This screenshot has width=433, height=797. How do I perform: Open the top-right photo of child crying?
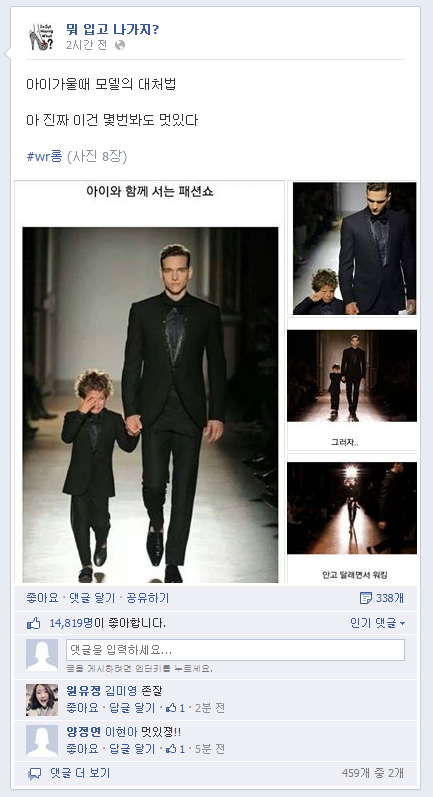click(x=354, y=248)
